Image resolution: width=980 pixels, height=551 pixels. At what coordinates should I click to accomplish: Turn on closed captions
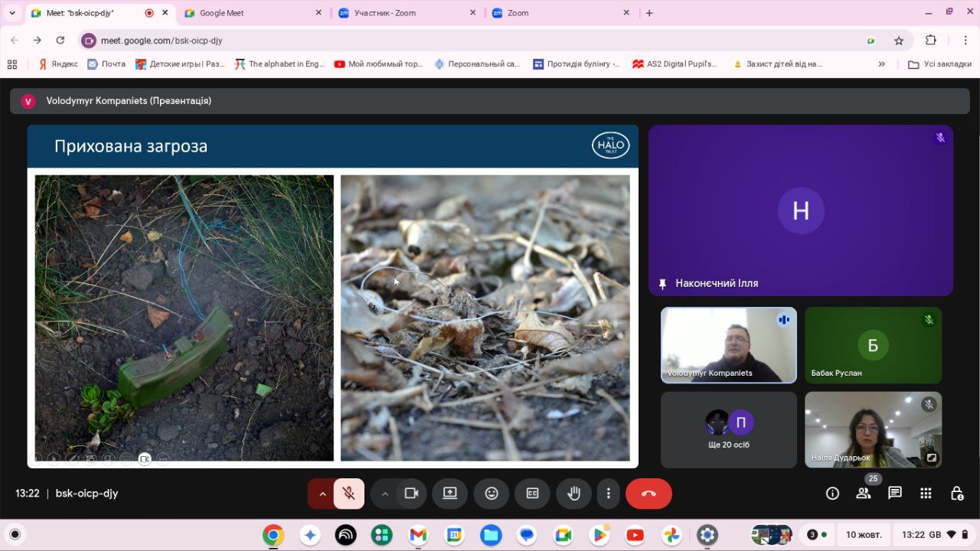(x=532, y=494)
